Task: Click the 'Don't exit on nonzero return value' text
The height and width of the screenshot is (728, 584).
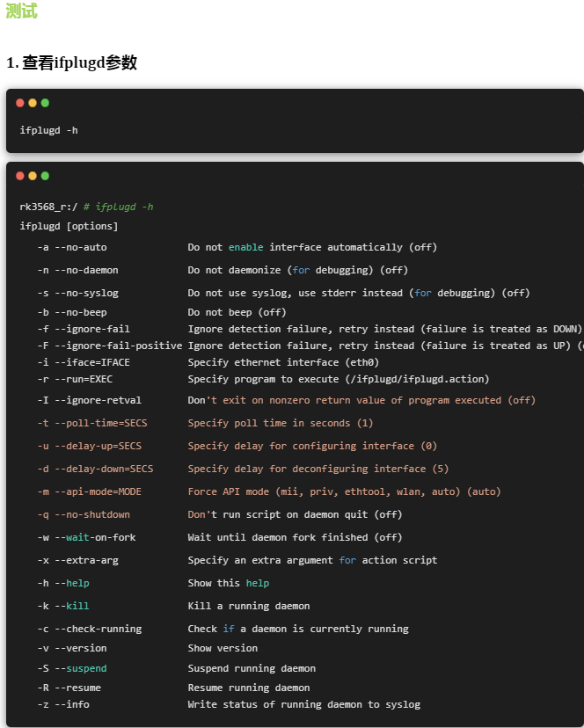Action: tap(361, 400)
